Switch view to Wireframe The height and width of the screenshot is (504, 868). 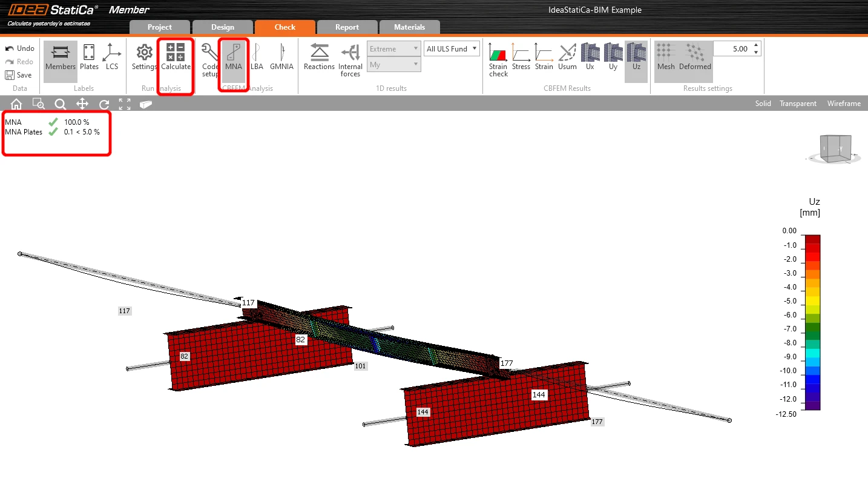[x=844, y=104]
